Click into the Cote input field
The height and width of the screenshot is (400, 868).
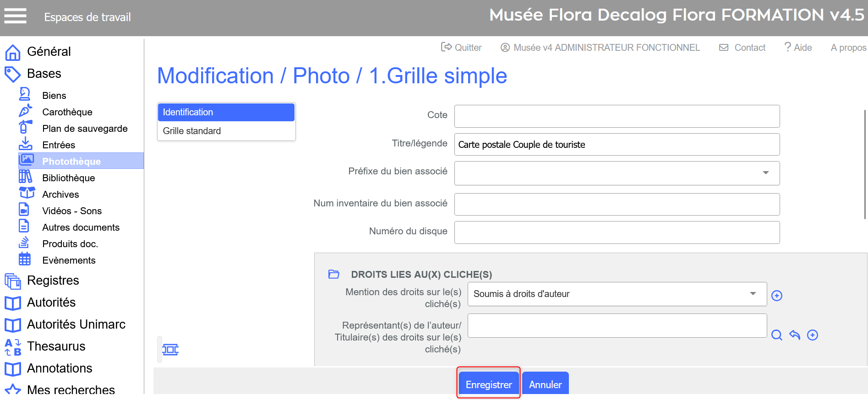click(617, 116)
